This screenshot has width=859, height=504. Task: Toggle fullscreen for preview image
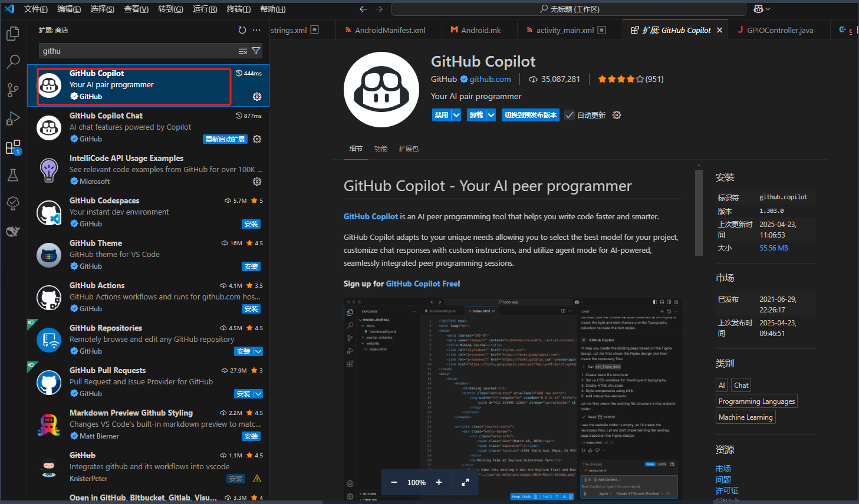[465, 482]
